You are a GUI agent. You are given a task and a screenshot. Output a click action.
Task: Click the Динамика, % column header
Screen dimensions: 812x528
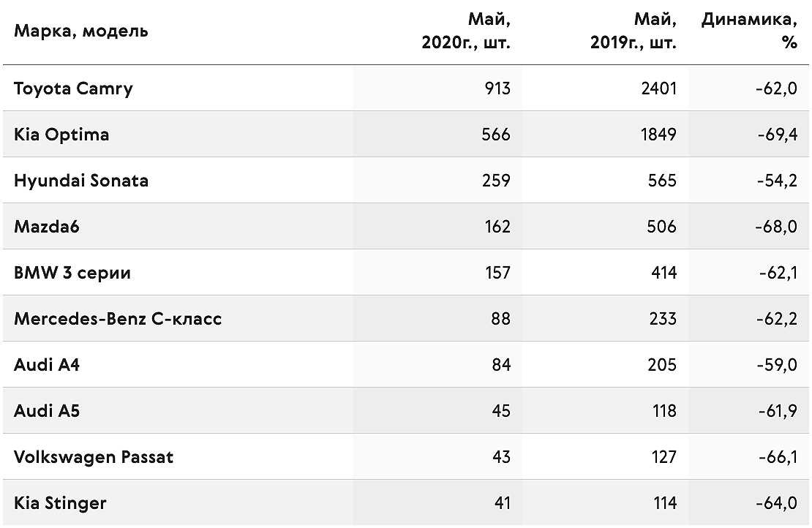[x=749, y=31]
